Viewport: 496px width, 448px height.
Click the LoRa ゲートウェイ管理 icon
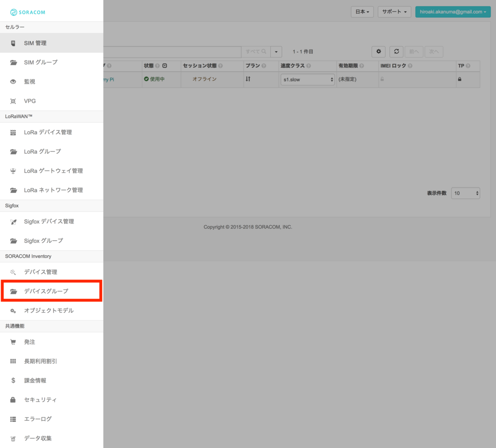click(x=13, y=171)
